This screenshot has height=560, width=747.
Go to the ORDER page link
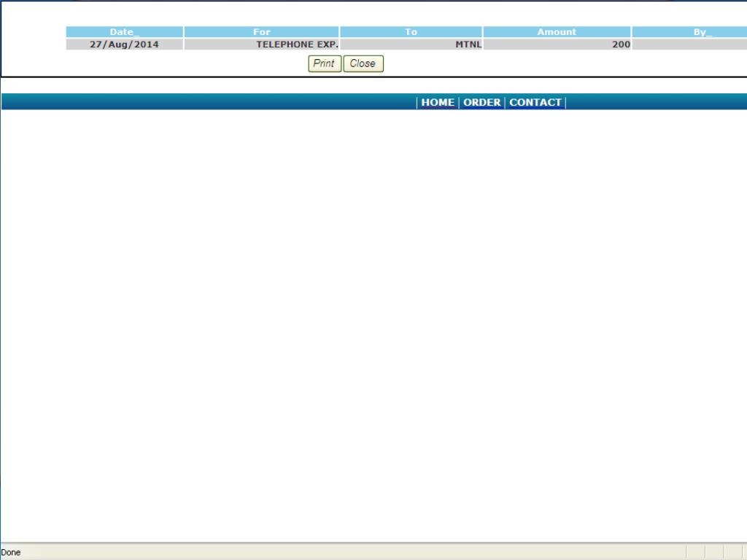tap(482, 103)
